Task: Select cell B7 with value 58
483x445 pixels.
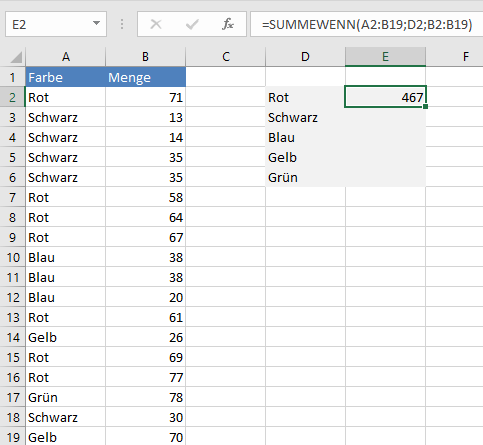Action: (x=146, y=197)
